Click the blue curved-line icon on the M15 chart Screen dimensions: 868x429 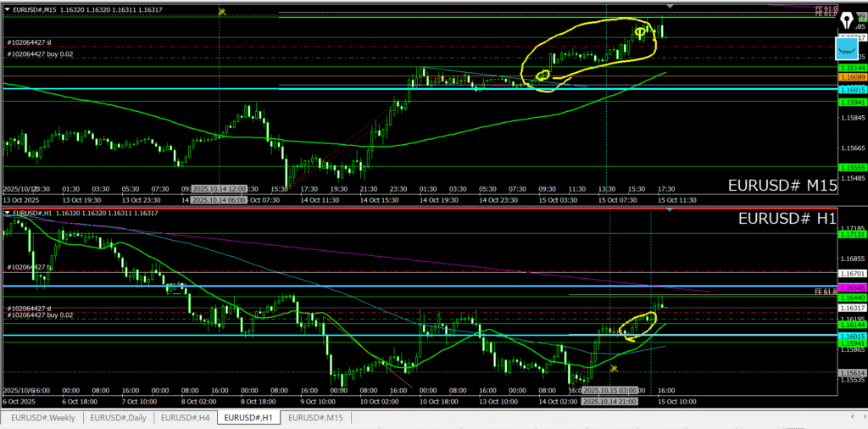[x=850, y=47]
